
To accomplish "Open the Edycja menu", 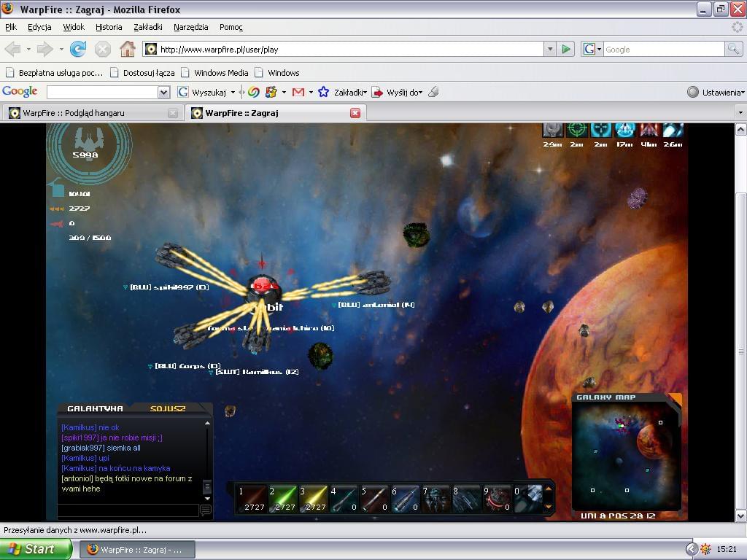I will click(x=39, y=27).
